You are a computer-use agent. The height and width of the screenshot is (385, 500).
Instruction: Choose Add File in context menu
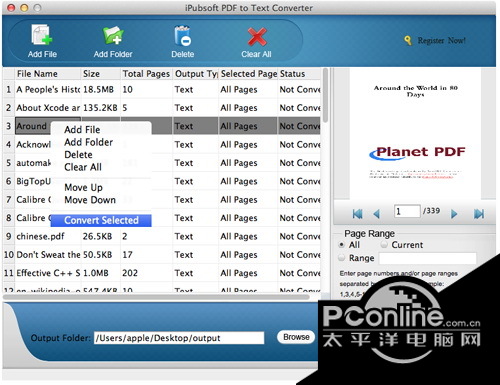101,129
